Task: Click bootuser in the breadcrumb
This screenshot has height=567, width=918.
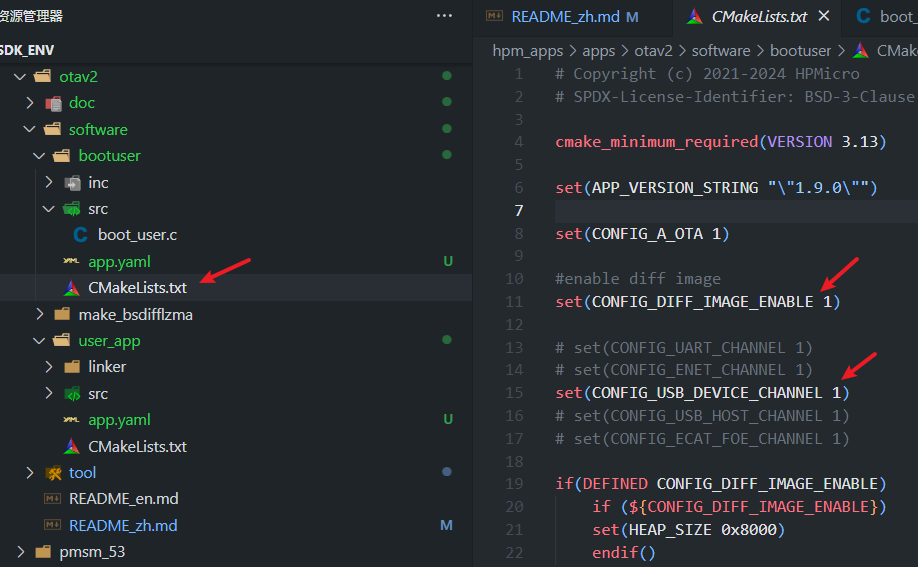Action: [800, 51]
